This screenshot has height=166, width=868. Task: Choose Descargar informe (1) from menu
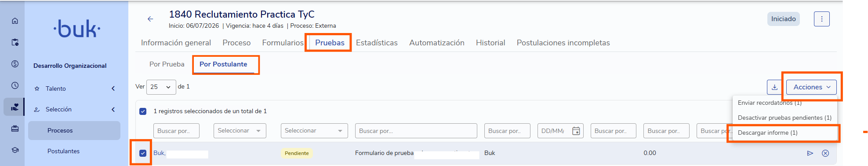click(x=767, y=133)
